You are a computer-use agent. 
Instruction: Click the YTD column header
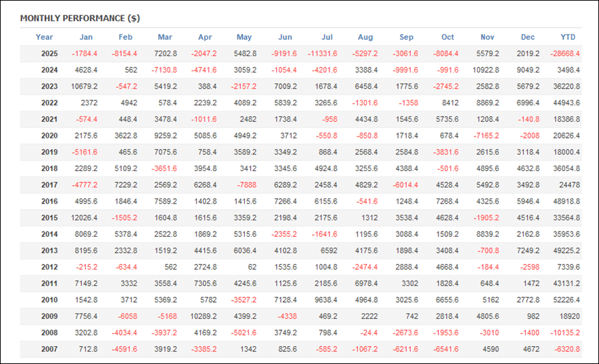click(x=568, y=37)
